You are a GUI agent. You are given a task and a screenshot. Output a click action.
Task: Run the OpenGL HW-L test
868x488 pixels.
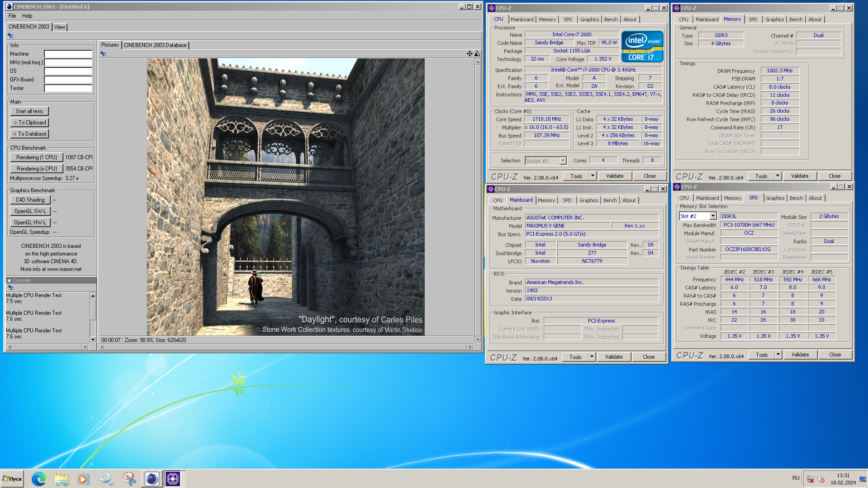pyautogui.click(x=30, y=223)
